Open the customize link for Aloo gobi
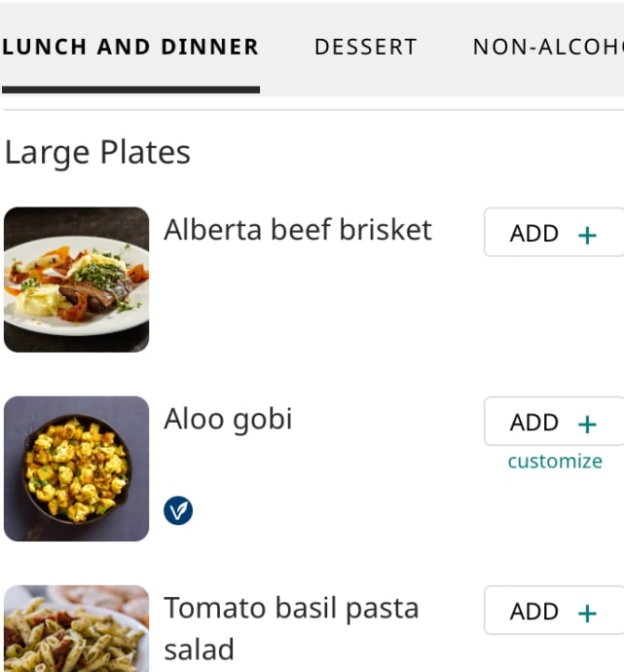The image size is (624, 672). (x=555, y=462)
